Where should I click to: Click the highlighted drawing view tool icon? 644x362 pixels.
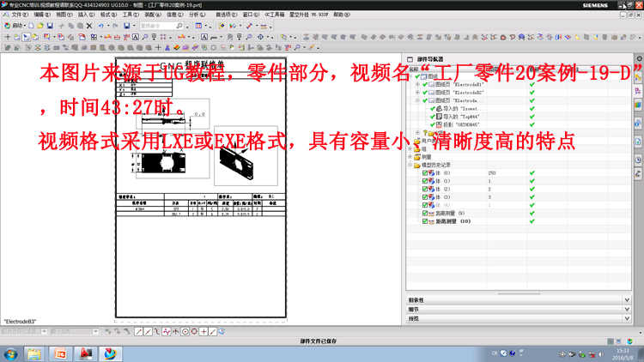point(26,37)
